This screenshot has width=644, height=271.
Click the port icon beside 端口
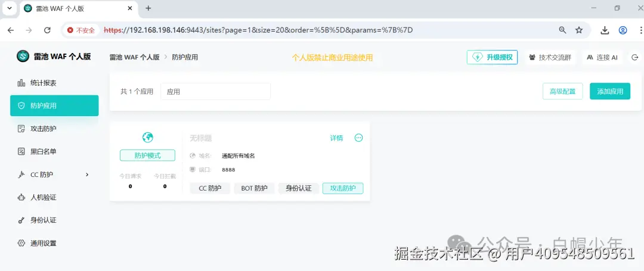coord(192,169)
